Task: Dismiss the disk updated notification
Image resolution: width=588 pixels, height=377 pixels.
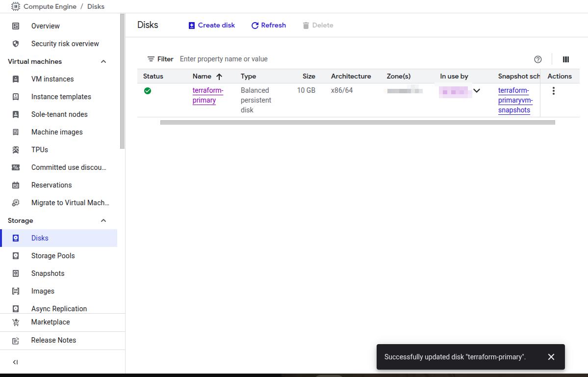Action: [551, 357]
